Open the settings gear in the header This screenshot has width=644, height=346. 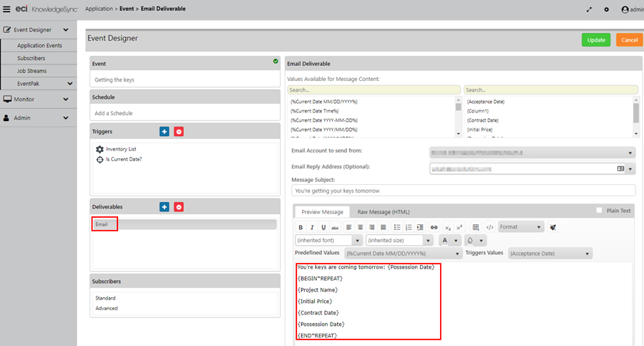[x=606, y=9]
